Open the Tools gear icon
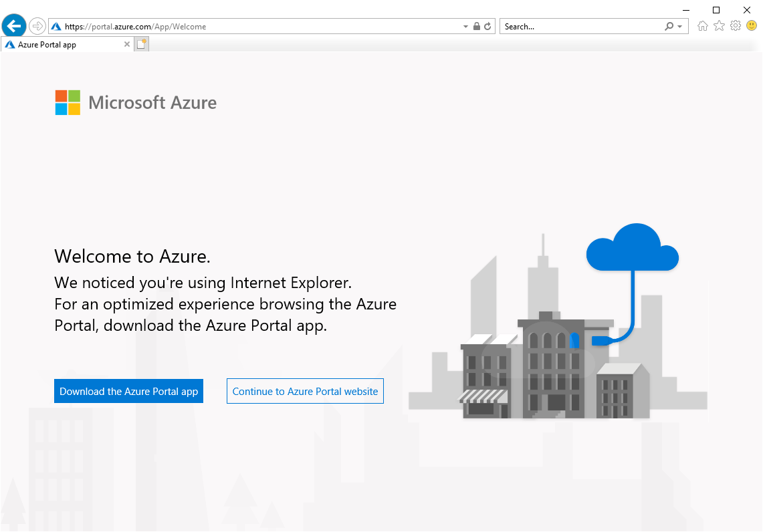Image resolution: width=763 pixels, height=532 pixels. (736, 26)
